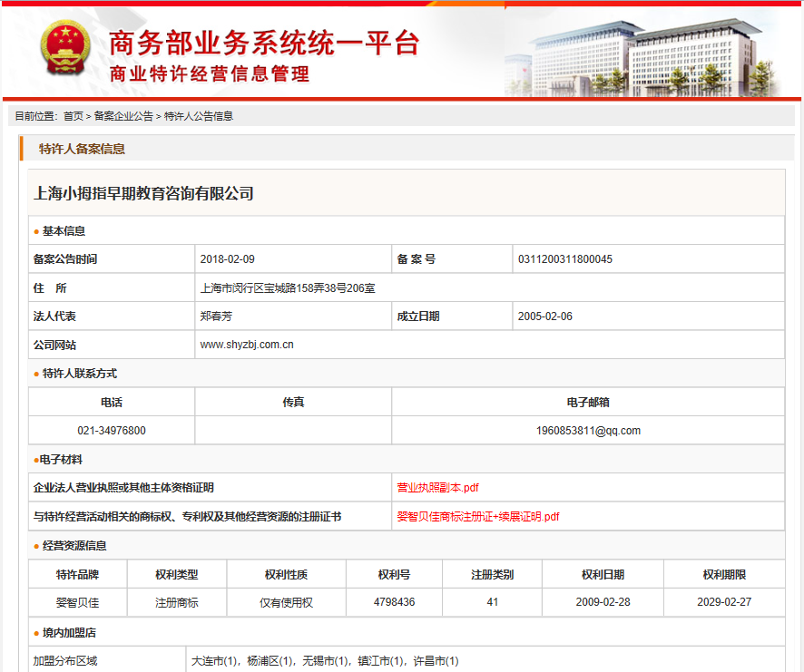
Task: Click website www.shyzbj.com.cn
Action: pyautogui.click(x=247, y=345)
